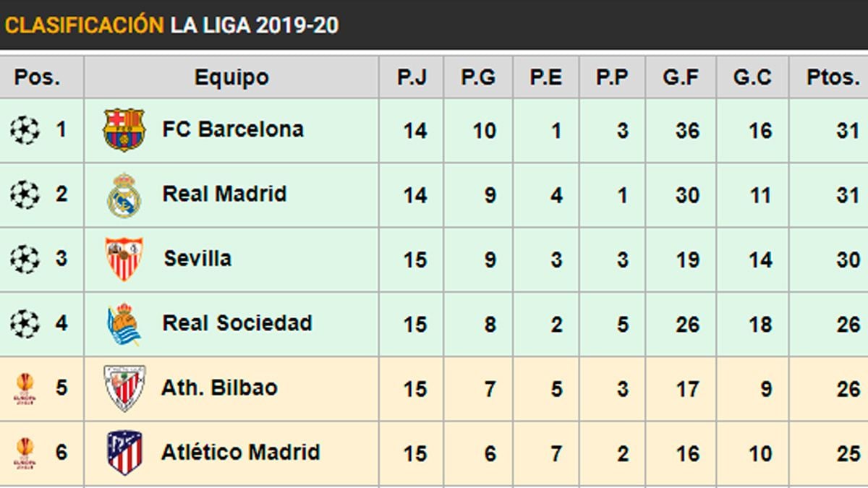This screenshot has height=488, width=868.
Task: Select the Athletic Bilbao club crest
Action: click(124, 388)
